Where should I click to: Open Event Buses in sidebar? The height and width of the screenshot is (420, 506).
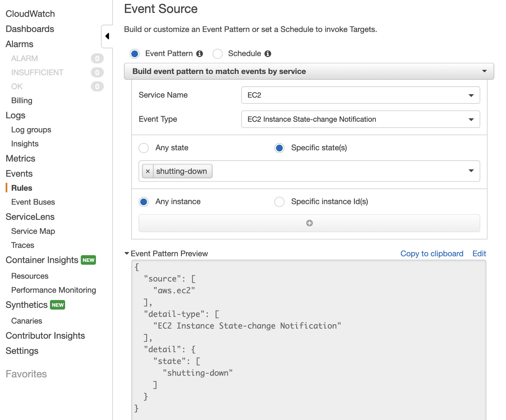click(x=33, y=202)
